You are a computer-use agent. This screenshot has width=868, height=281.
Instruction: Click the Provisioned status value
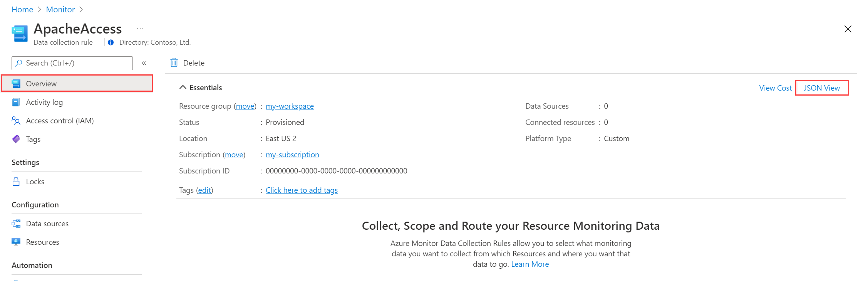pyautogui.click(x=285, y=122)
